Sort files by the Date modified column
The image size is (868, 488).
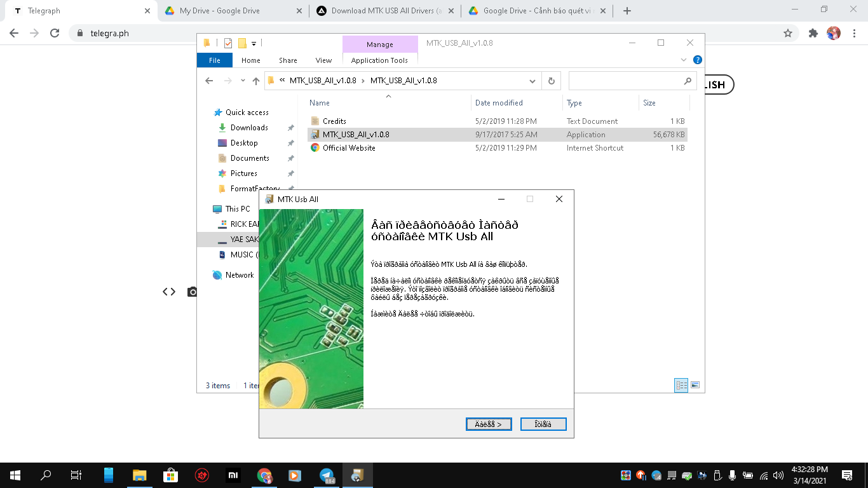[517, 103]
